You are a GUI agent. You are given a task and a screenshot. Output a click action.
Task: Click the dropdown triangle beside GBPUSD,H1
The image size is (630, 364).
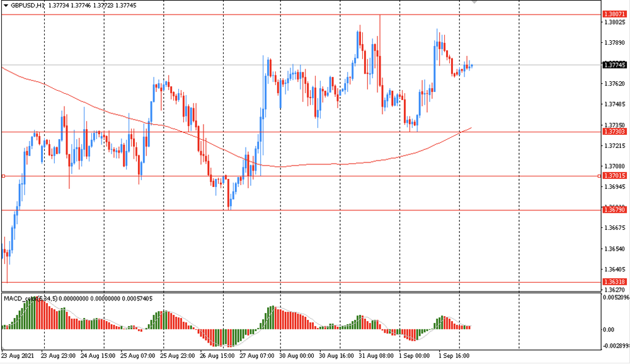point(6,6)
